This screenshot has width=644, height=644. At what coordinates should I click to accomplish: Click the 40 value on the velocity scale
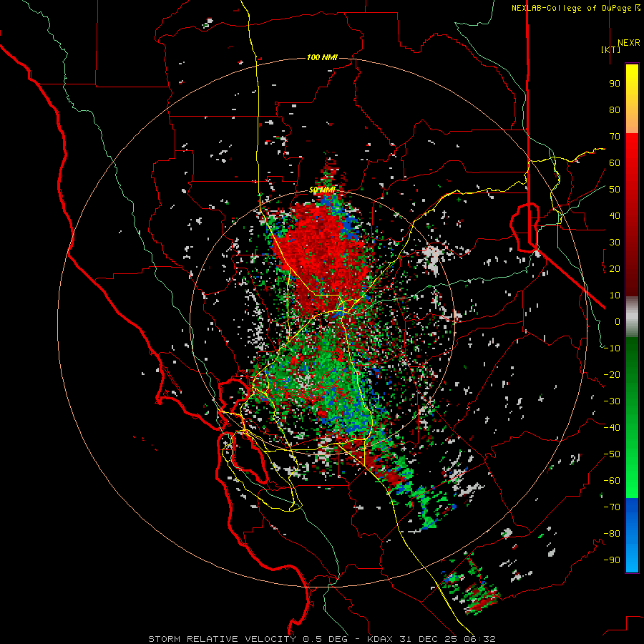pyautogui.click(x=615, y=216)
